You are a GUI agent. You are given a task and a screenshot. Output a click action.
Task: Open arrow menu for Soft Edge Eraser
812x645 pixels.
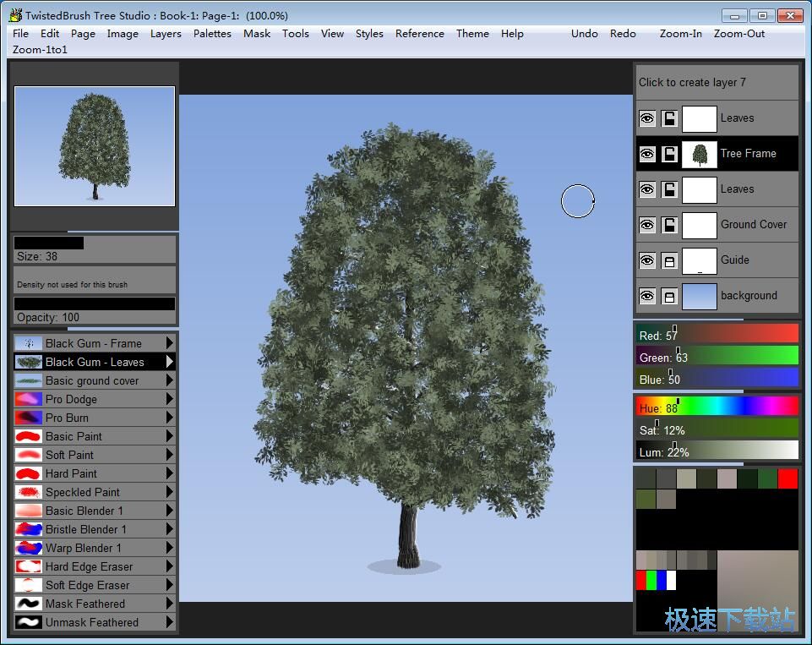coord(170,585)
